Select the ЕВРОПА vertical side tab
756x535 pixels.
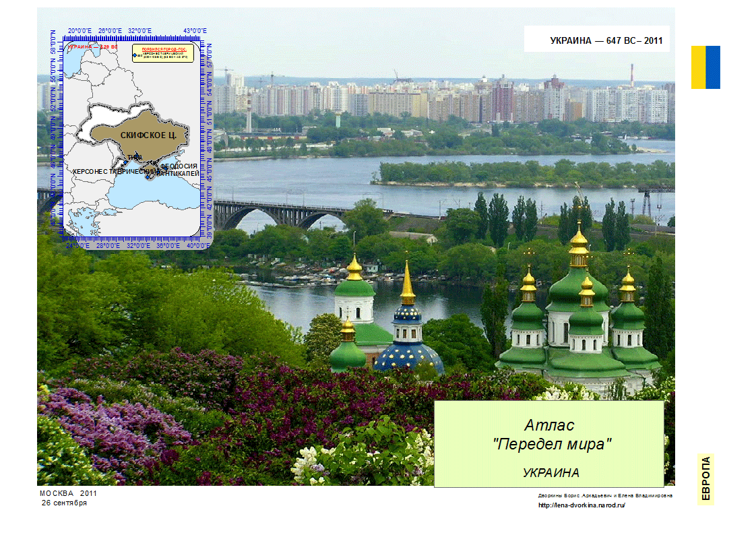click(705, 478)
